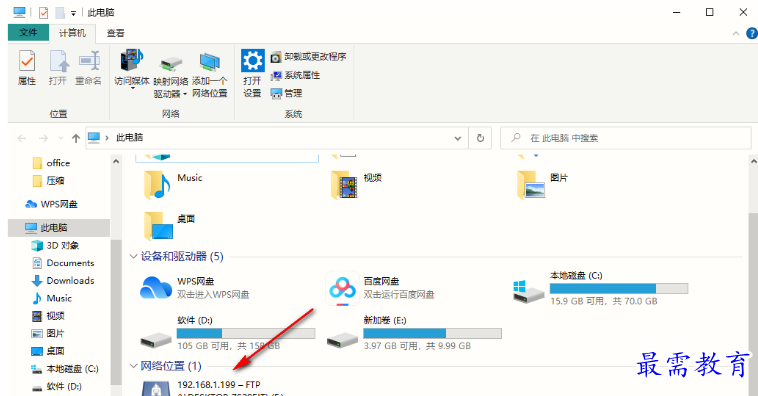Select the Music folder in main pane
This screenshot has width=758, height=396.
[173, 185]
